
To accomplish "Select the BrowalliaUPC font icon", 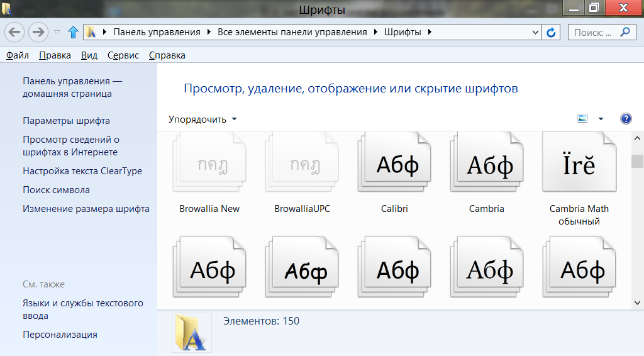I will click(302, 162).
